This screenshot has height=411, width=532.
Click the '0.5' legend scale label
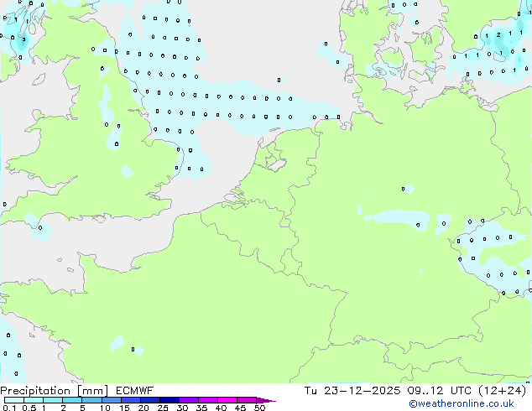click(x=29, y=408)
